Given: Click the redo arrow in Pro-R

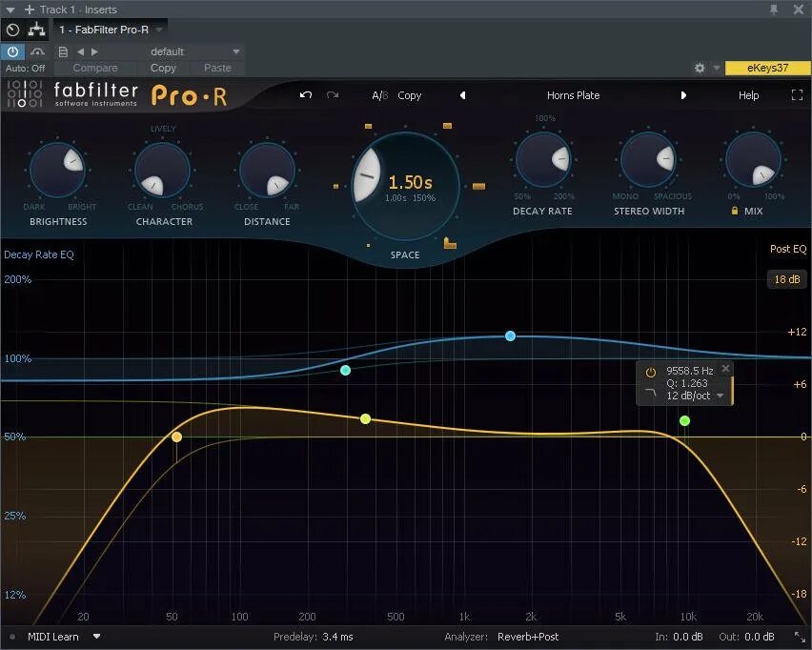Looking at the screenshot, I should 333,94.
